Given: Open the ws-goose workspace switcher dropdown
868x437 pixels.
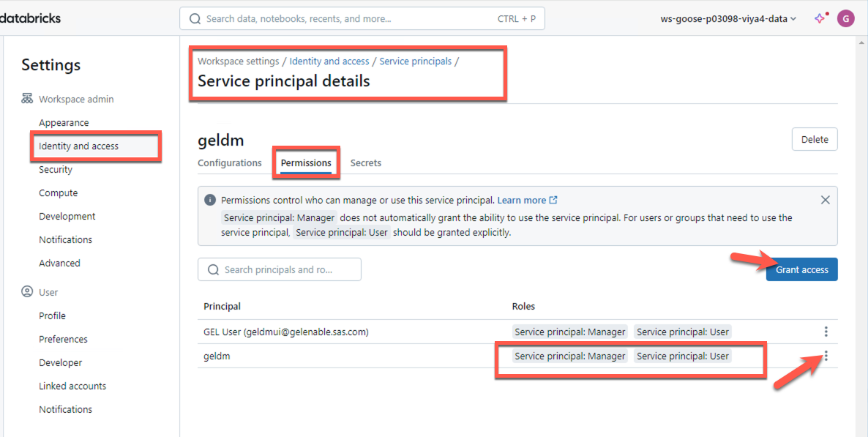Looking at the screenshot, I should click(727, 18).
